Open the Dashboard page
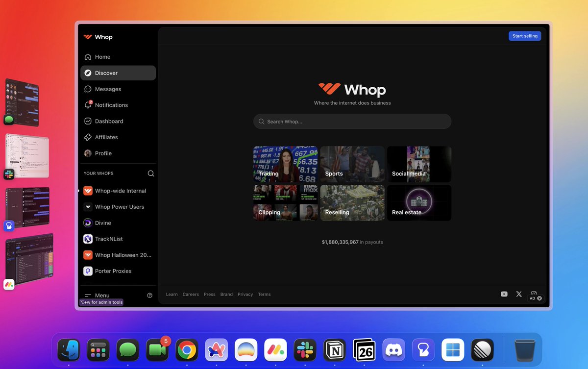The image size is (588, 369). [x=118, y=121]
